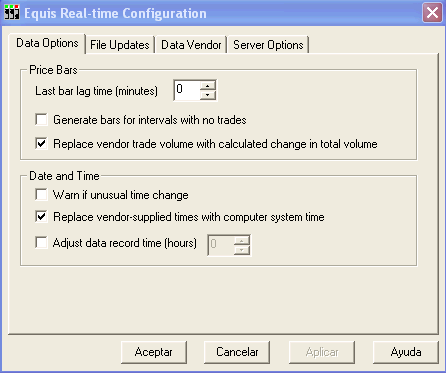Click down arrow of Adjust data record time spinner
Image resolution: width=446 pixels, height=373 pixels.
(x=242, y=250)
